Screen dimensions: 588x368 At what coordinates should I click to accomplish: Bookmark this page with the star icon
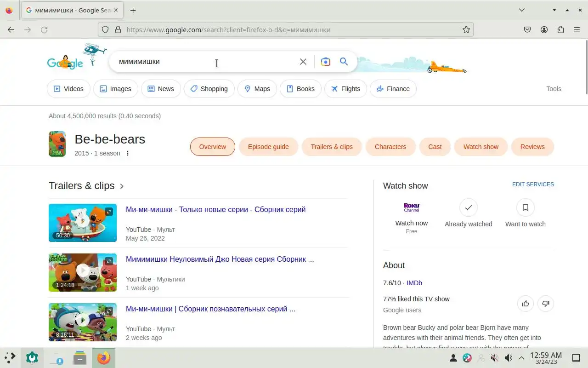466,29
